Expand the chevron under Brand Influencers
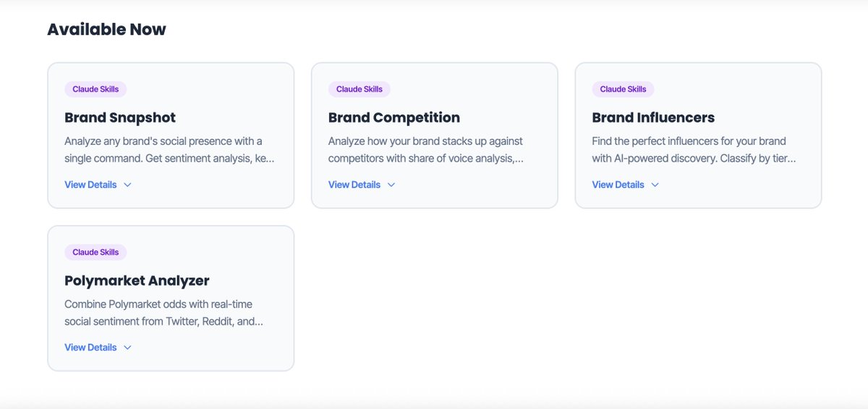Image resolution: width=868 pixels, height=409 pixels. pos(655,185)
